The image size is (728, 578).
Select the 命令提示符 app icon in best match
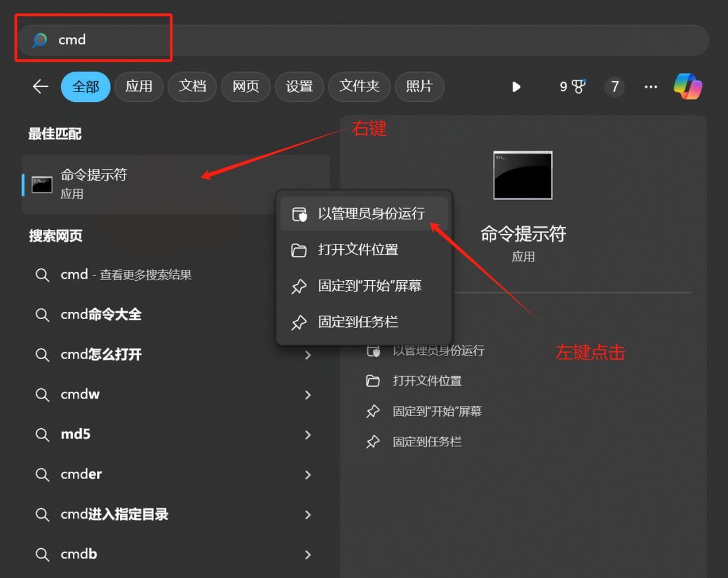pyautogui.click(x=41, y=183)
